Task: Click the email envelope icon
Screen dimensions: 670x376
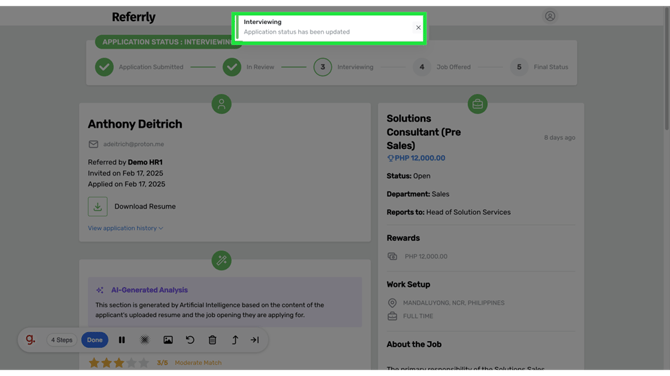Action: click(93, 144)
